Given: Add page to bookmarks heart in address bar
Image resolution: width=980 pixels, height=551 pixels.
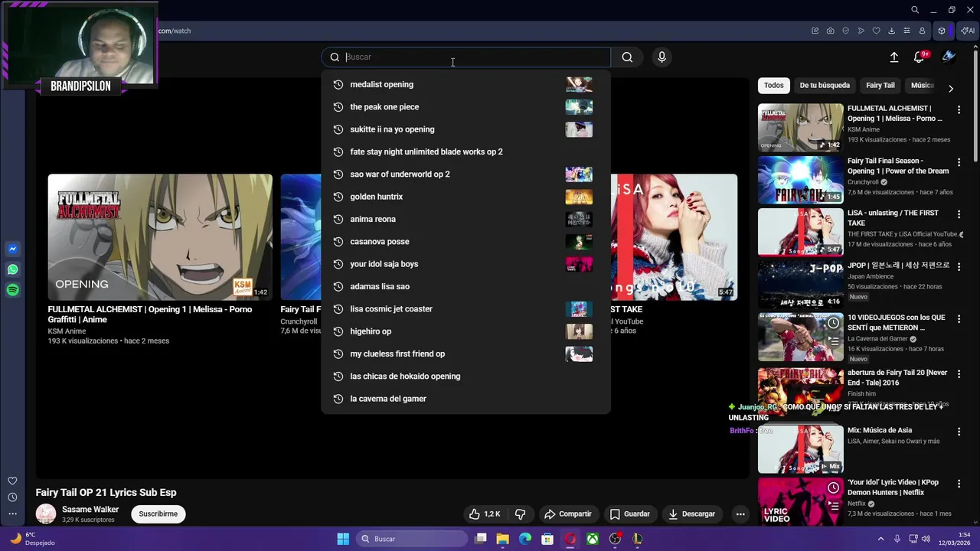Looking at the screenshot, I should (x=876, y=31).
